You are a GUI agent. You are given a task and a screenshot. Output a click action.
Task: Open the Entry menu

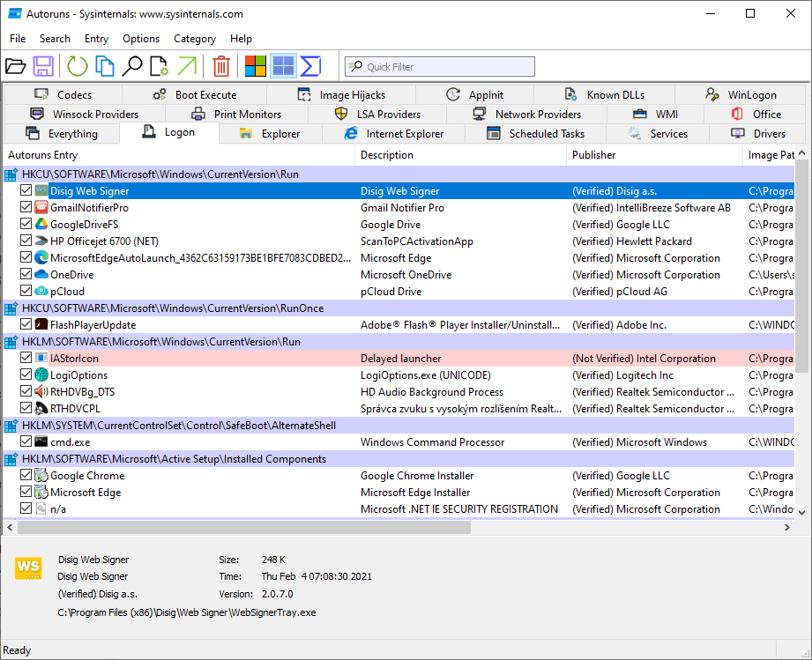(x=96, y=38)
